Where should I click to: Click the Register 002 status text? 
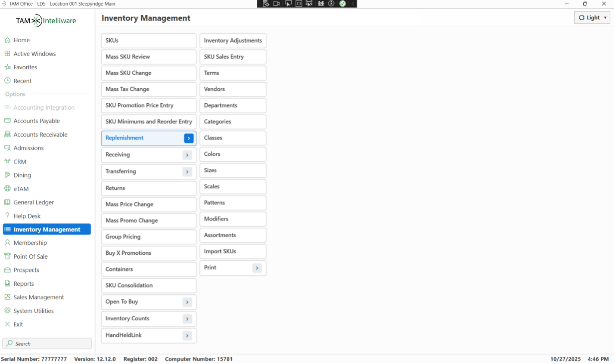(x=140, y=359)
